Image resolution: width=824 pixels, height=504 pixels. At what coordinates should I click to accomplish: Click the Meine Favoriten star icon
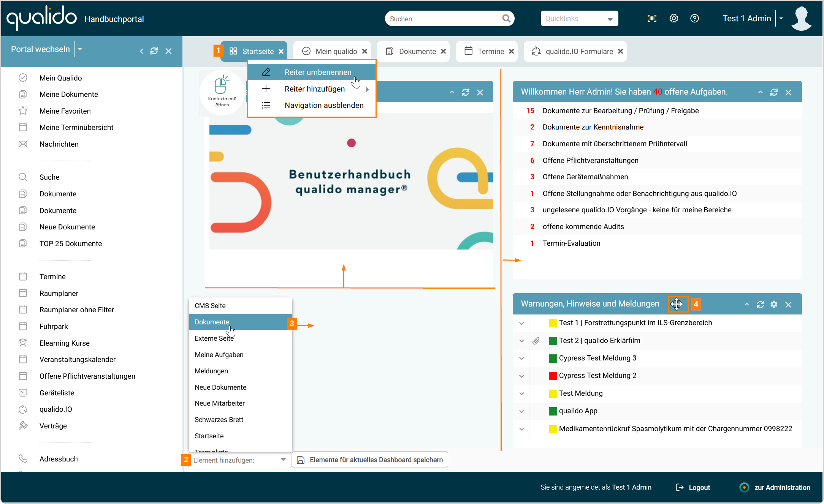23,111
